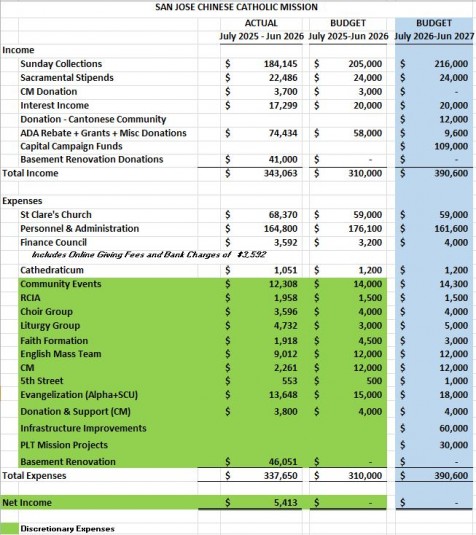Select the Sunday Collections actual amount cell

click(x=261, y=64)
